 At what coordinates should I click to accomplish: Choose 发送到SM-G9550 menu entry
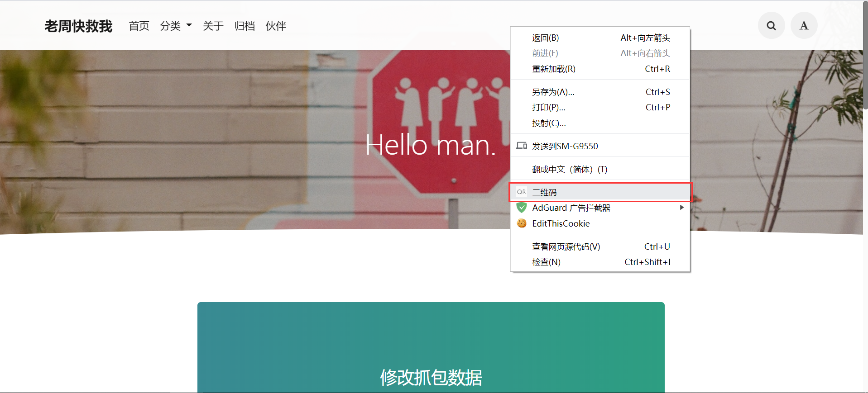[600, 146]
